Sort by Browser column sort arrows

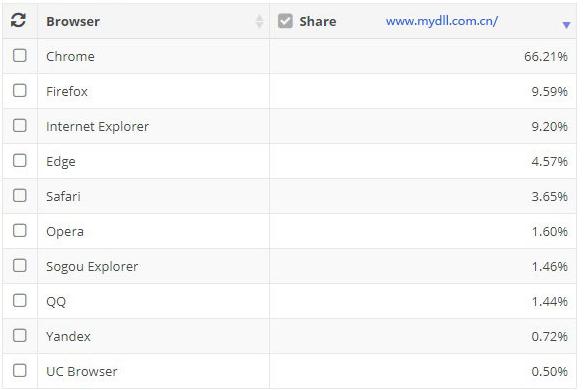point(260,21)
